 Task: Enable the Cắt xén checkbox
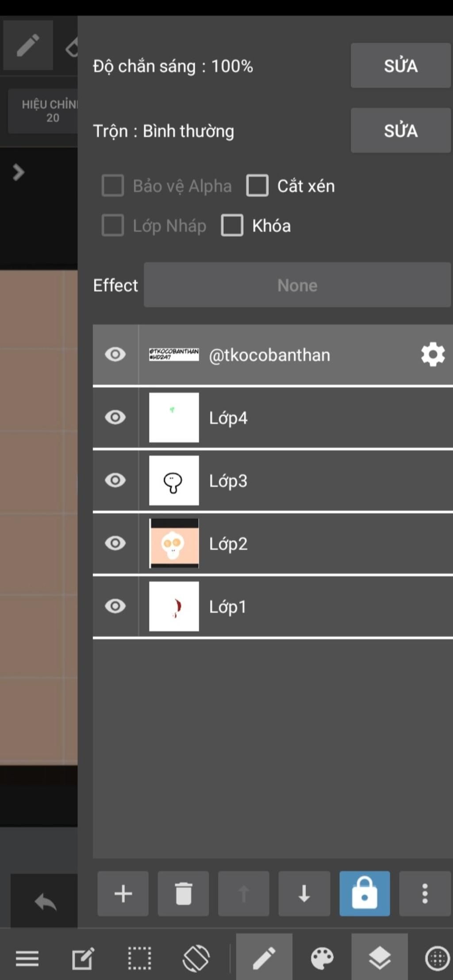point(257,186)
